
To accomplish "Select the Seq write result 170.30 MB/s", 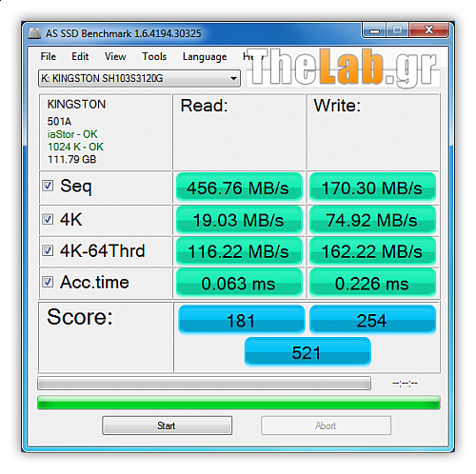I will pos(372,188).
